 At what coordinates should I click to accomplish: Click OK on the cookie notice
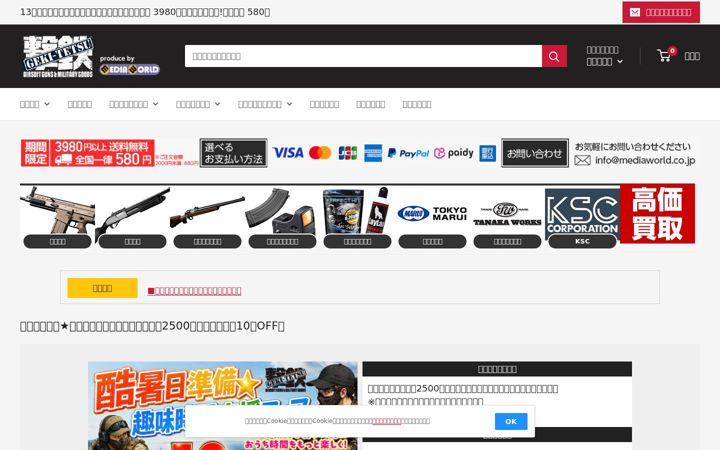point(511,421)
